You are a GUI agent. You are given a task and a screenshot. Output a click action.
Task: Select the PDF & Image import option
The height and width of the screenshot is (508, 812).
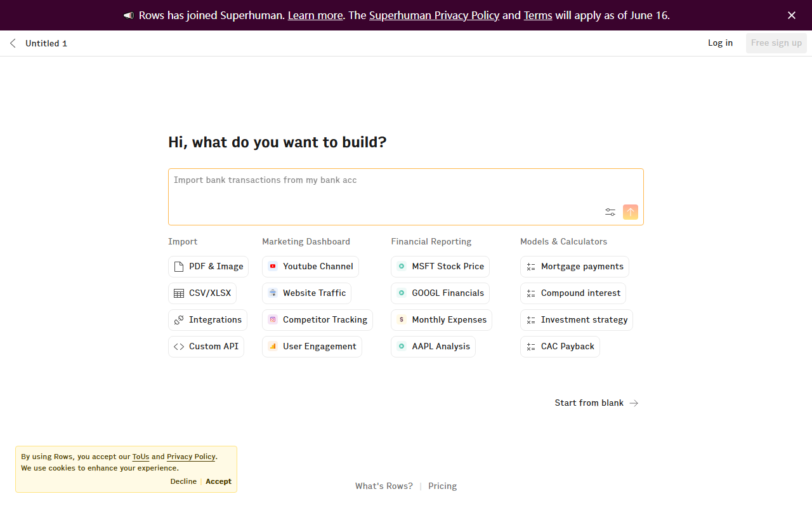tap(209, 267)
